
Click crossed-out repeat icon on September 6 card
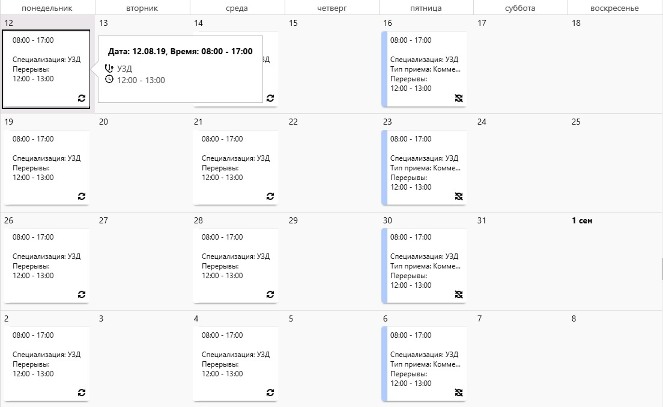coord(458,392)
